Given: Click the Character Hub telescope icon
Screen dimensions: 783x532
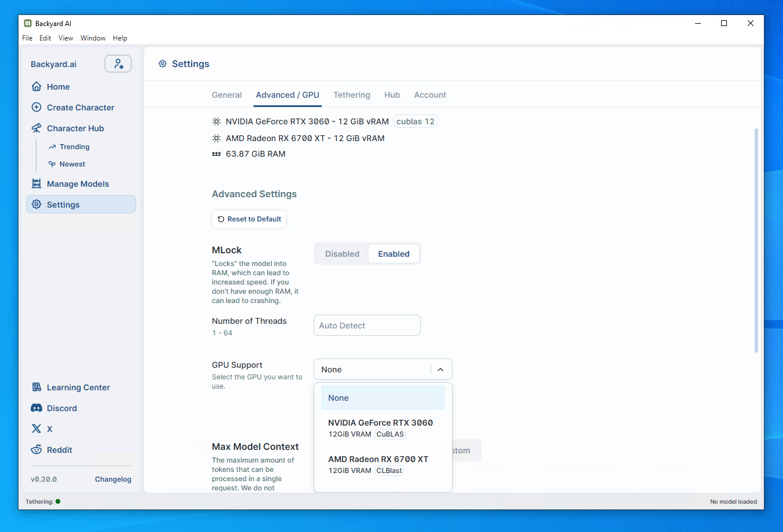Looking at the screenshot, I should pos(36,128).
